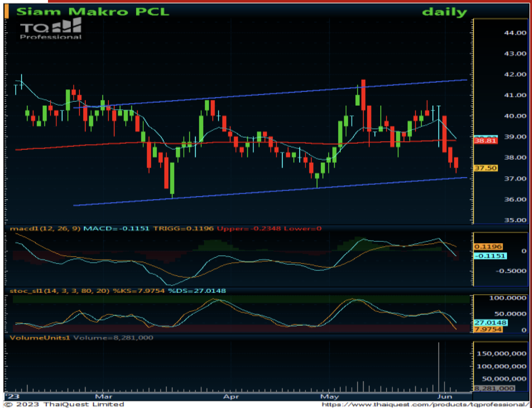Image resolution: width=532 pixels, height=408 pixels.
Task: Click the Siam Makro PCL chart title
Action: (x=92, y=11)
